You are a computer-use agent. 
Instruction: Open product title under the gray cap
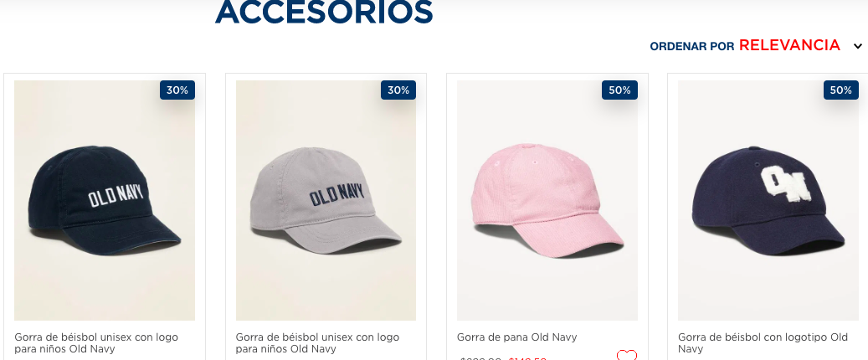(x=318, y=342)
